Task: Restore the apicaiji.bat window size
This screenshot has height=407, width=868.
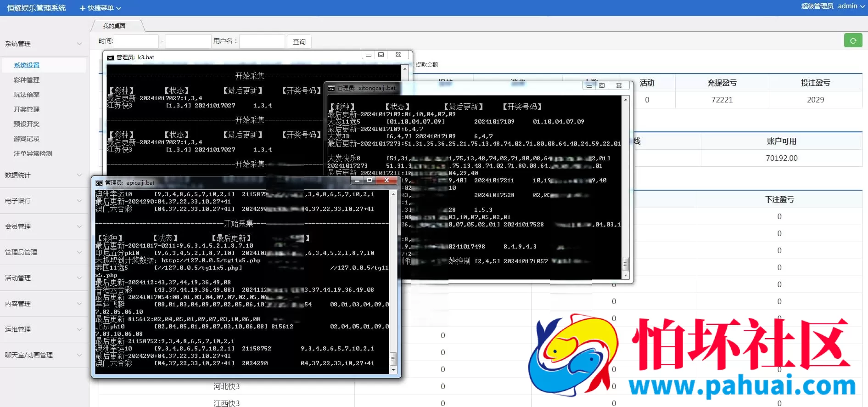Action: (x=370, y=181)
